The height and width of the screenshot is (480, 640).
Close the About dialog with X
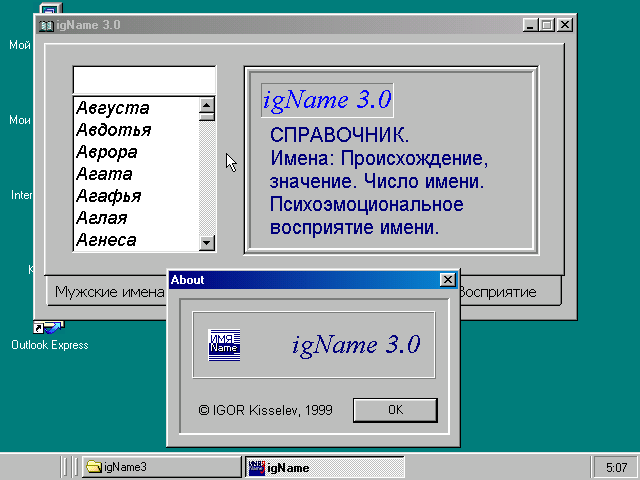tap(447, 280)
